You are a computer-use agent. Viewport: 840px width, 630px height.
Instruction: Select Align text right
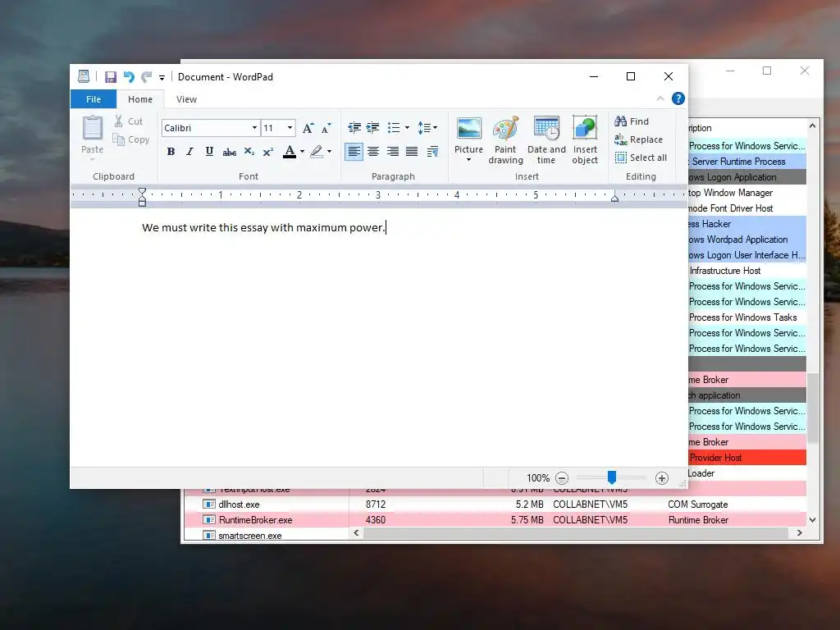point(393,152)
